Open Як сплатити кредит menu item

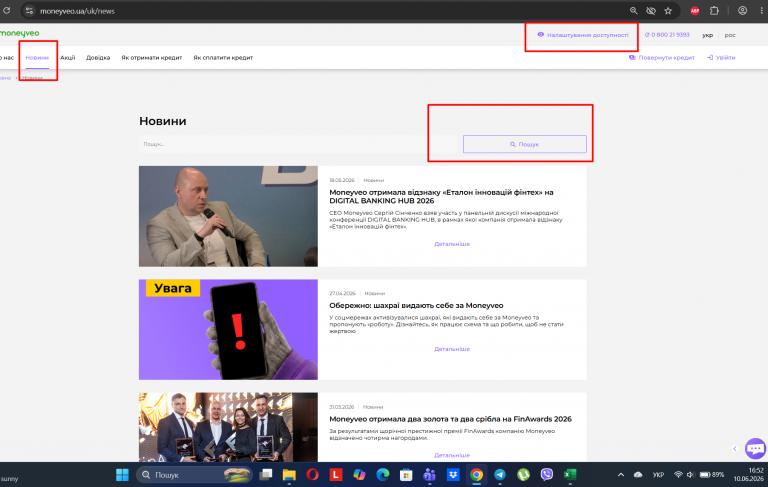(x=223, y=58)
